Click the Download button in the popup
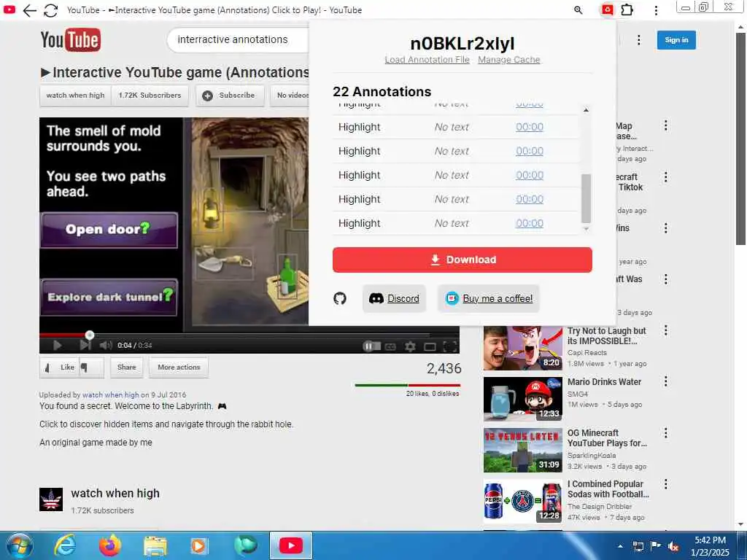Screen dimensions: 747x560 [462, 260]
